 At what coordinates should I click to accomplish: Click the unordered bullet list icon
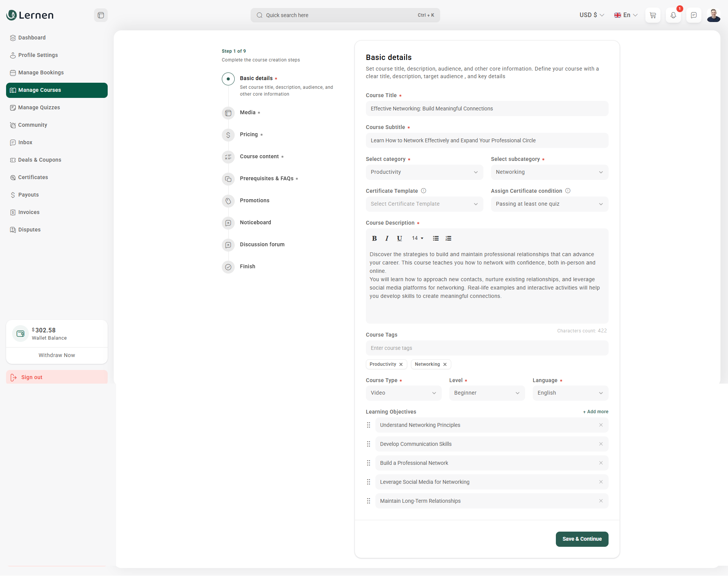tap(436, 238)
